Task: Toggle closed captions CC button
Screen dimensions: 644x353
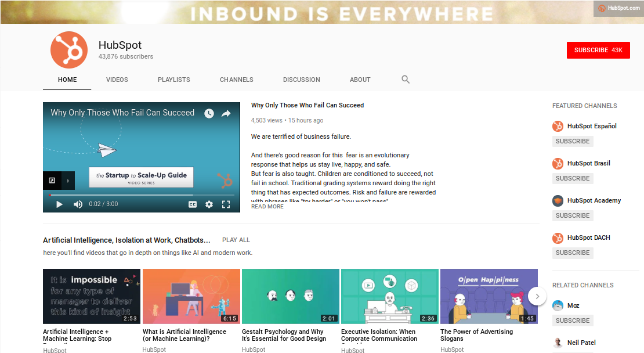Action: [x=193, y=204]
